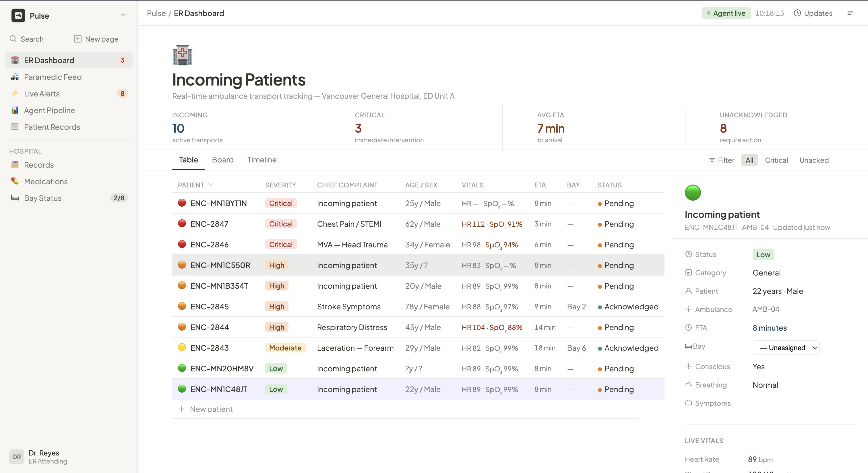Open Agent Pipeline chart icon
The image size is (868, 473).
[x=15, y=110]
